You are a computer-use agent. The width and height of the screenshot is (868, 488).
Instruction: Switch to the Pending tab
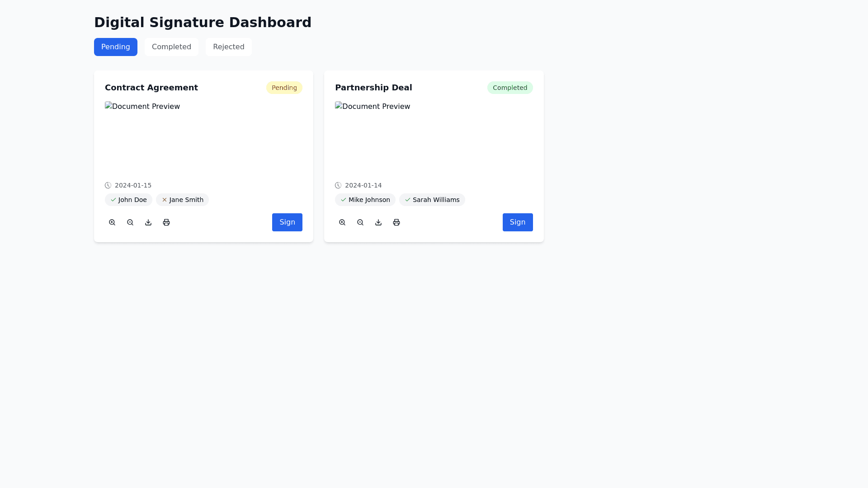pos(116,47)
